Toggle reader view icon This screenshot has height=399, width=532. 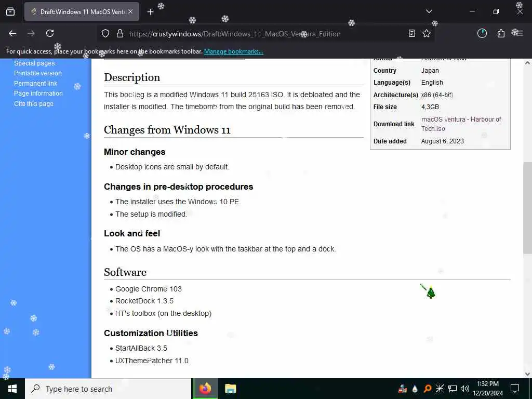point(411,33)
